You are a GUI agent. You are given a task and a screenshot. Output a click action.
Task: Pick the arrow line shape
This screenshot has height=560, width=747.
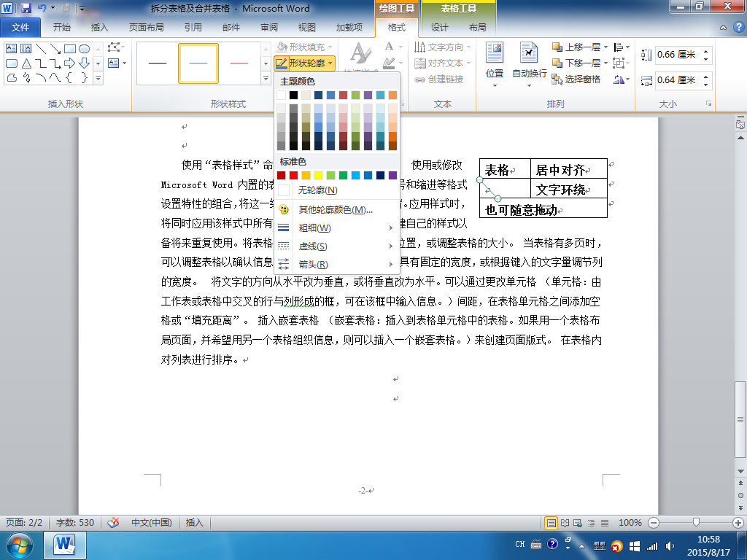click(55, 49)
